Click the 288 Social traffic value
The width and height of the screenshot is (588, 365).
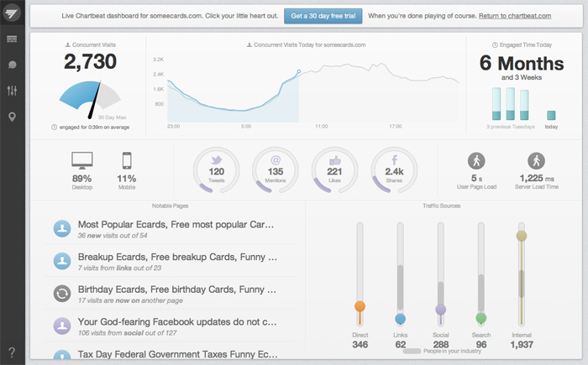click(441, 345)
